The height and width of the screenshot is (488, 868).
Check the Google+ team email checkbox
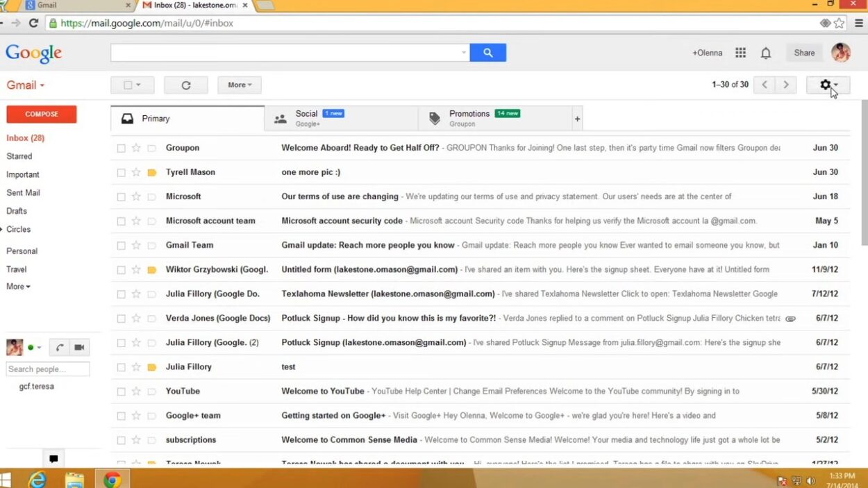(121, 415)
